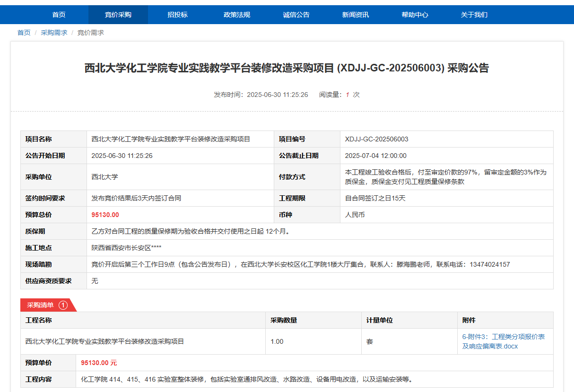This screenshot has width=574, height=392.
Task: Click the 竞价需求 breadcrumb item
Action: [90, 33]
